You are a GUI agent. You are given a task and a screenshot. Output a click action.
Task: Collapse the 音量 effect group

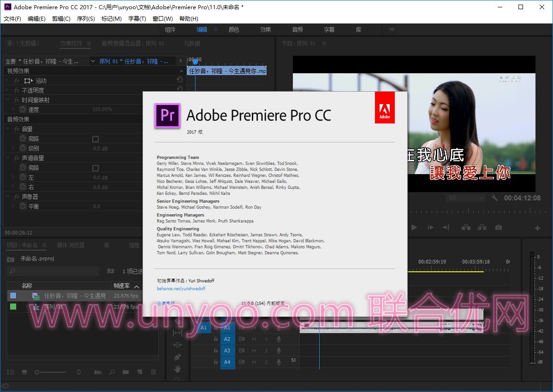point(7,129)
